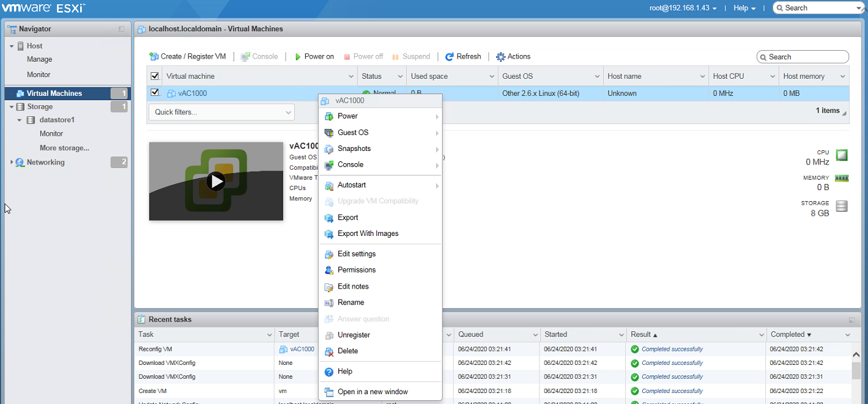Maximize the Recent tasks panel icon
868x404 pixels.
point(851,320)
